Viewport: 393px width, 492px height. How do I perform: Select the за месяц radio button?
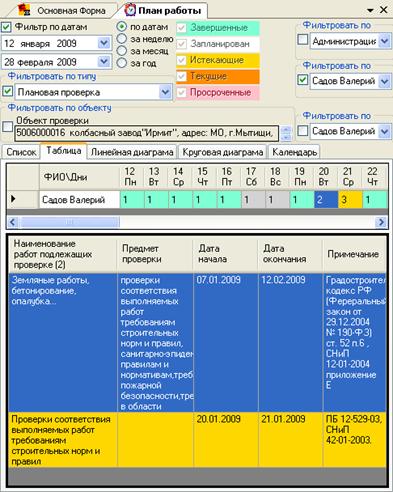pyautogui.click(x=122, y=51)
